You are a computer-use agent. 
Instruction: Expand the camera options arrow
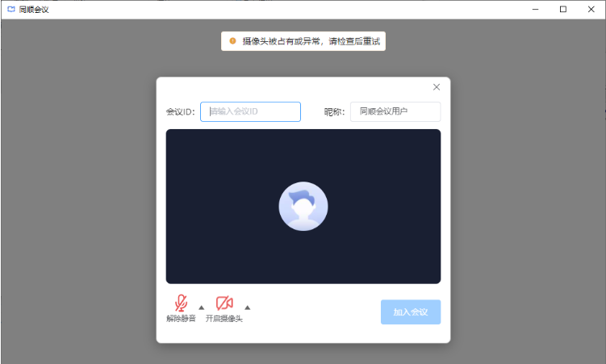tap(248, 307)
